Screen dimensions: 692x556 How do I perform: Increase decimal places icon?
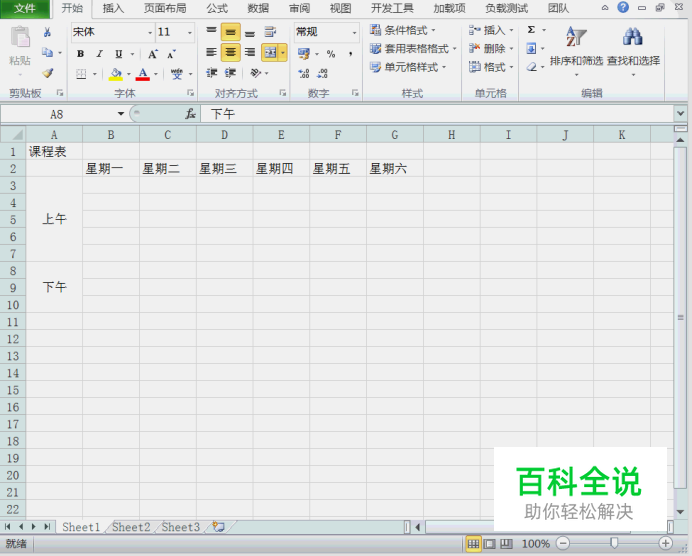click(304, 73)
